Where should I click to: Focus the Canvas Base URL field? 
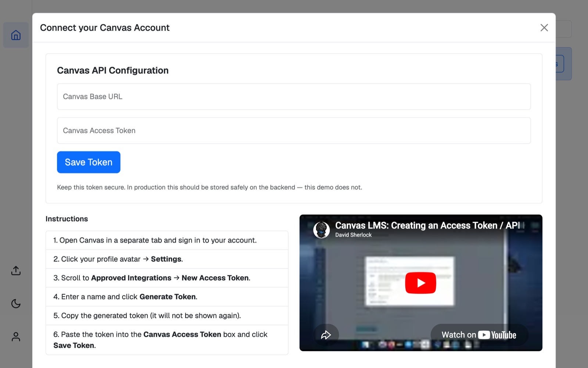point(294,97)
